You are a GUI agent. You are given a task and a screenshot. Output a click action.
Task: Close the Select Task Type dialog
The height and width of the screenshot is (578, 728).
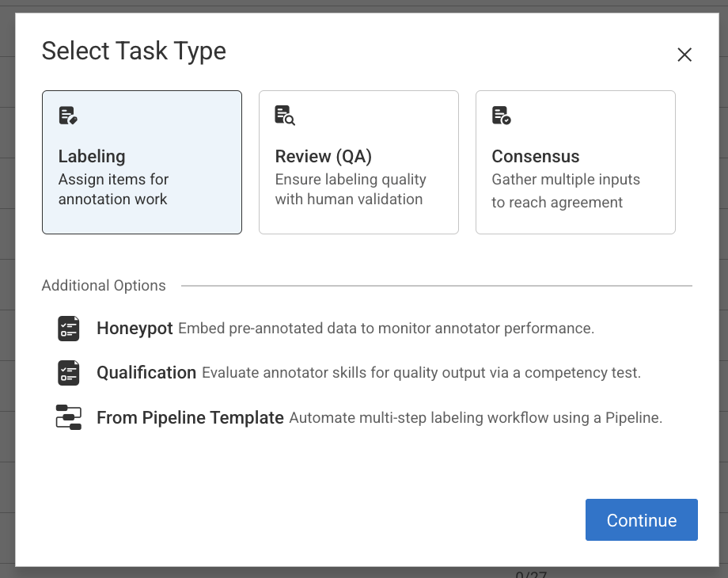click(684, 55)
